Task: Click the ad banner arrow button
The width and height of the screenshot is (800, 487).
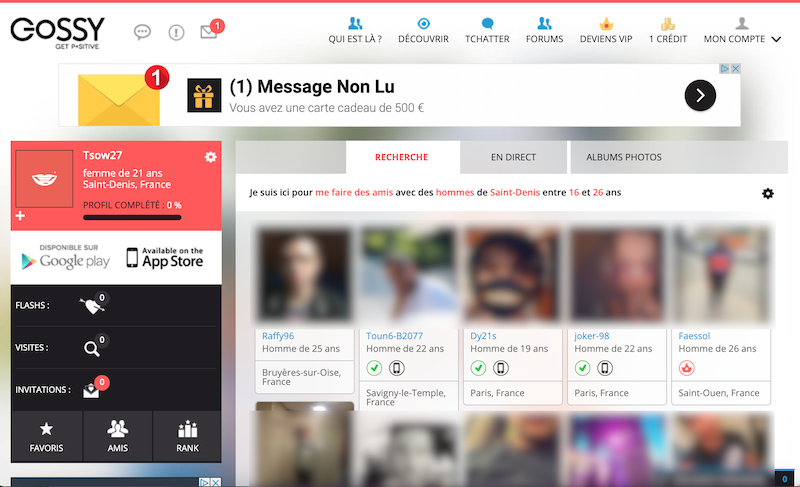Action: 700,95
